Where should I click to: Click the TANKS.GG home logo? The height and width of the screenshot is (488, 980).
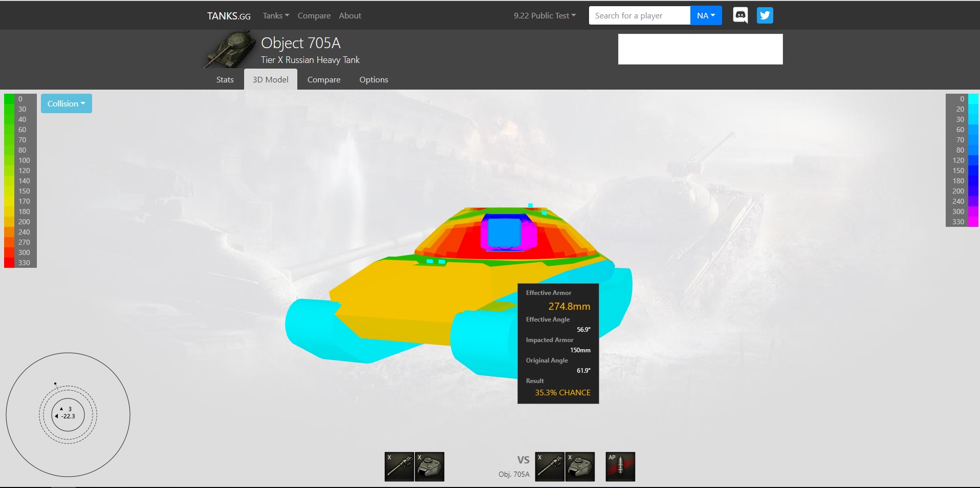pyautogui.click(x=229, y=16)
